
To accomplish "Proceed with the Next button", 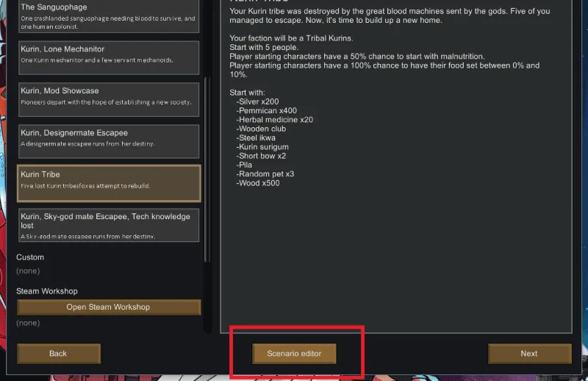I will coord(529,354).
